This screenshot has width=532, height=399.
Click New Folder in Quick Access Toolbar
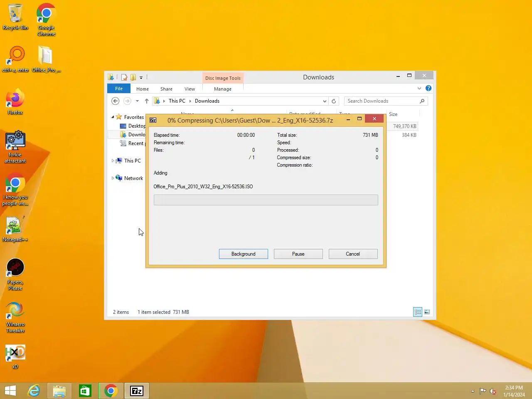pyautogui.click(x=133, y=77)
